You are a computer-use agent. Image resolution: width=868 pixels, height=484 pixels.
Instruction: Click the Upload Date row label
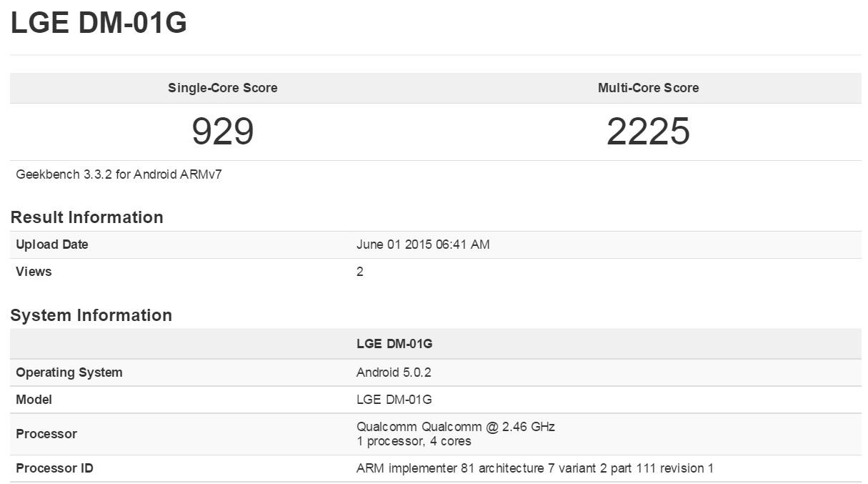[52, 245]
